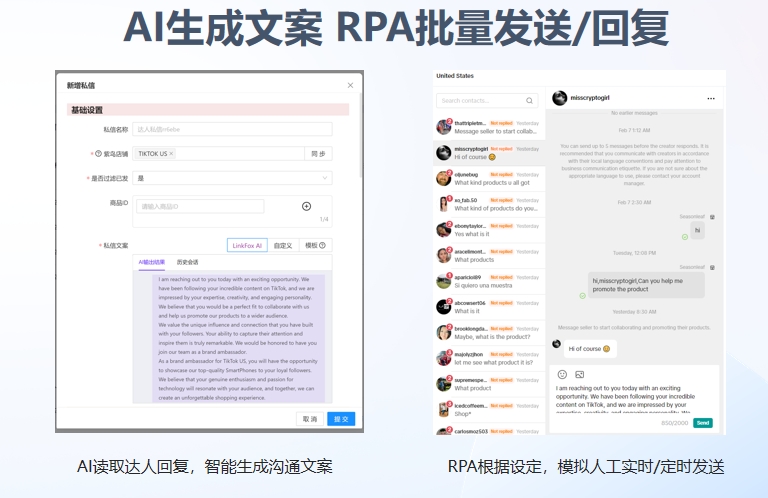Click the 取消 cancel button

pos(310,419)
